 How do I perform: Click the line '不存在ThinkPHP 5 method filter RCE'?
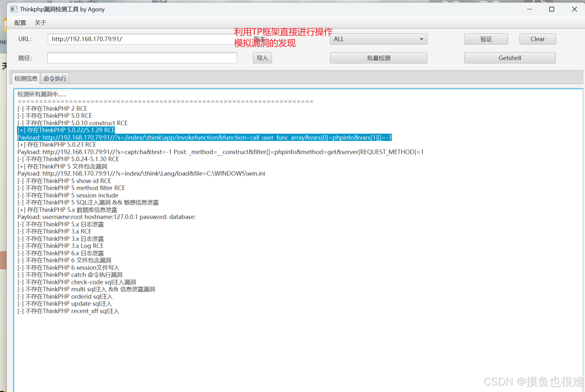(71, 188)
